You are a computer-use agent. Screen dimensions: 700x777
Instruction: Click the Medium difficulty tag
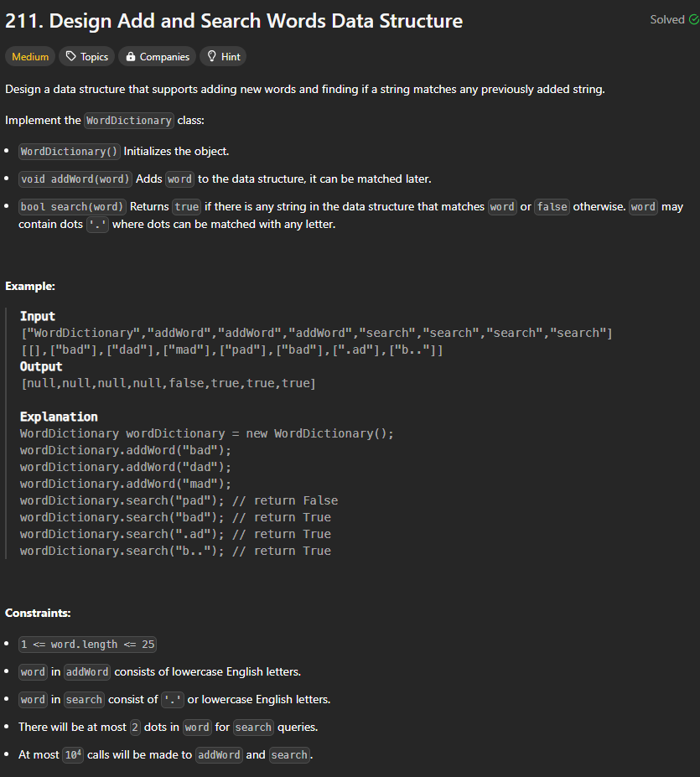30,56
